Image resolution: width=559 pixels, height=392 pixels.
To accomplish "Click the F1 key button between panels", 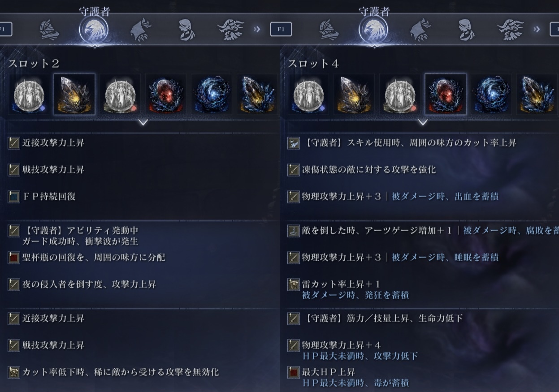I will [x=281, y=30].
